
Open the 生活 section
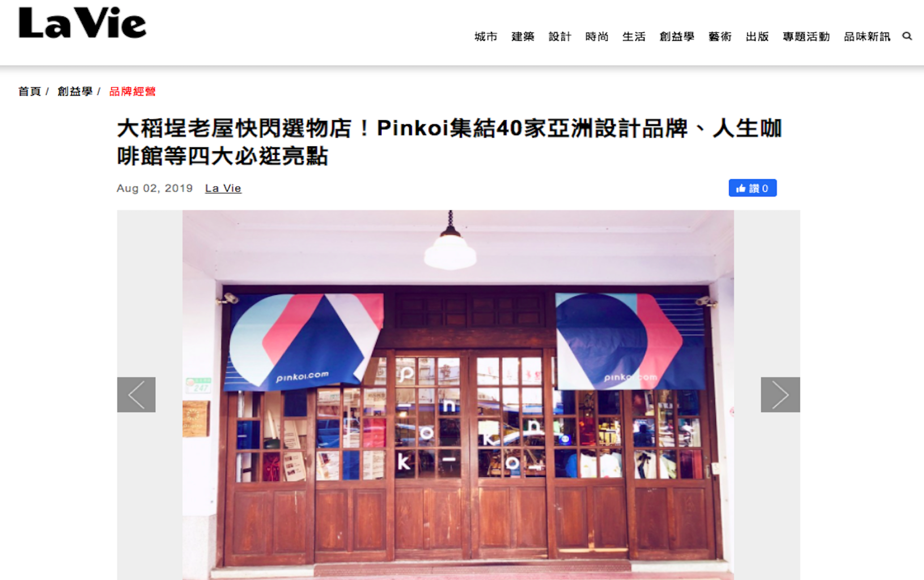[x=634, y=37]
